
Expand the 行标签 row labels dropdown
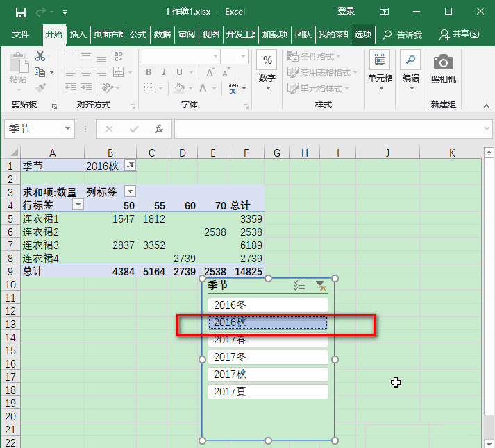click(78, 205)
